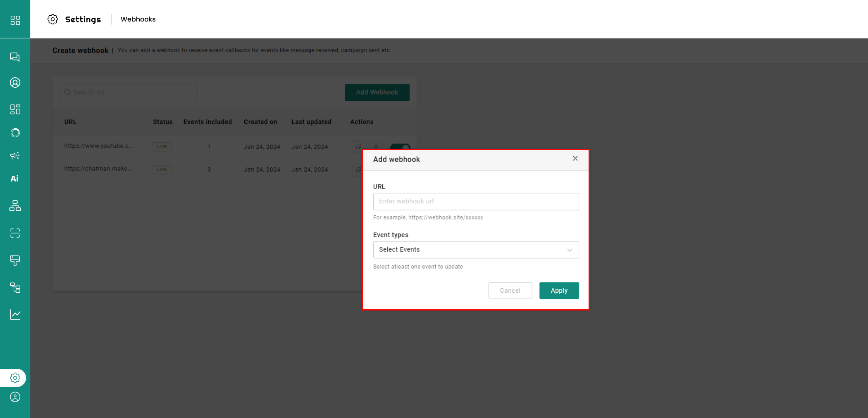Click the webhook URL input field
This screenshot has height=418, width=868.
tap(475, 201)
